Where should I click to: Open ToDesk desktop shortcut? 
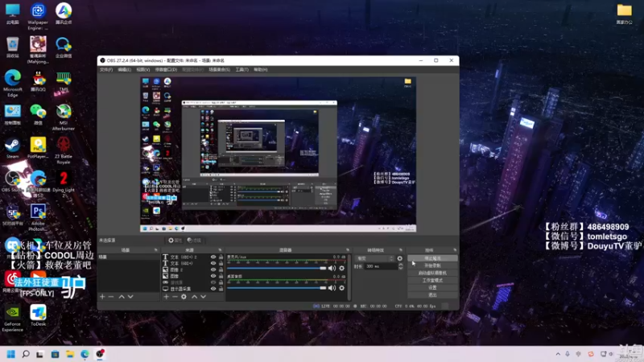point(38,315)
